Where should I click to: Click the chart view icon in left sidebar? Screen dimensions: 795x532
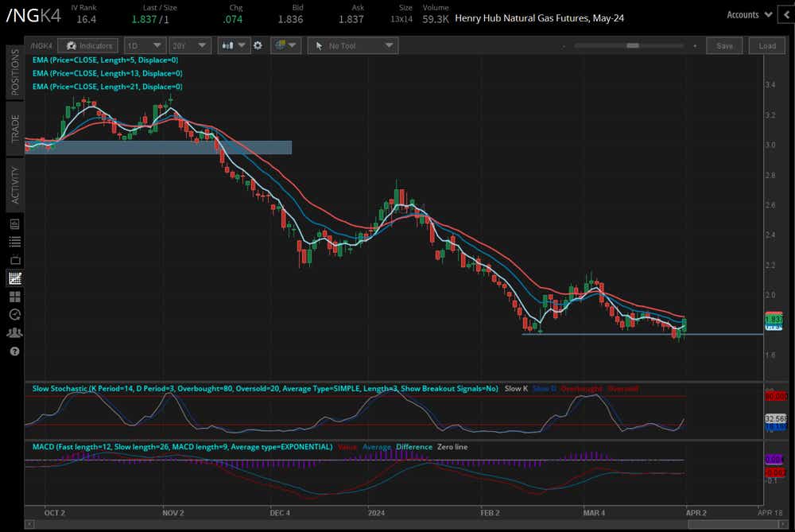(x=14, y=278)
